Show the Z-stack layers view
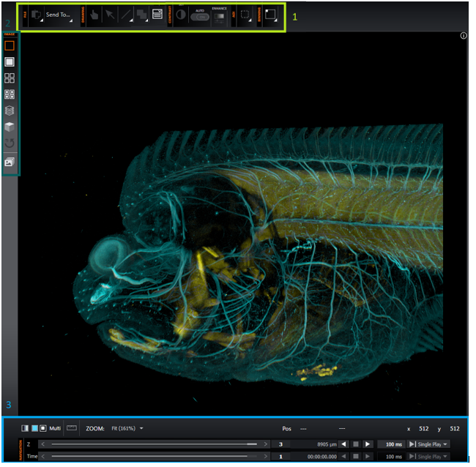 (x=10, y=111)
